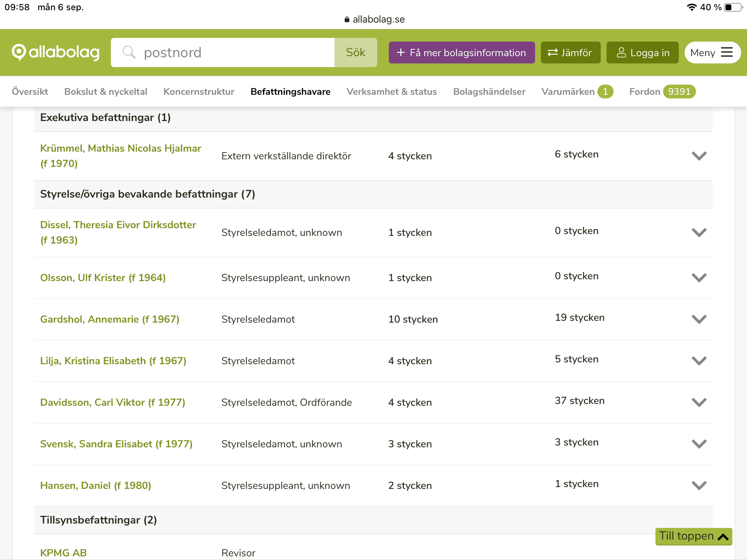This screenshot has width=747, height=560.
Task: Click the Wi-Fi status icon
Action: (692, 7)
